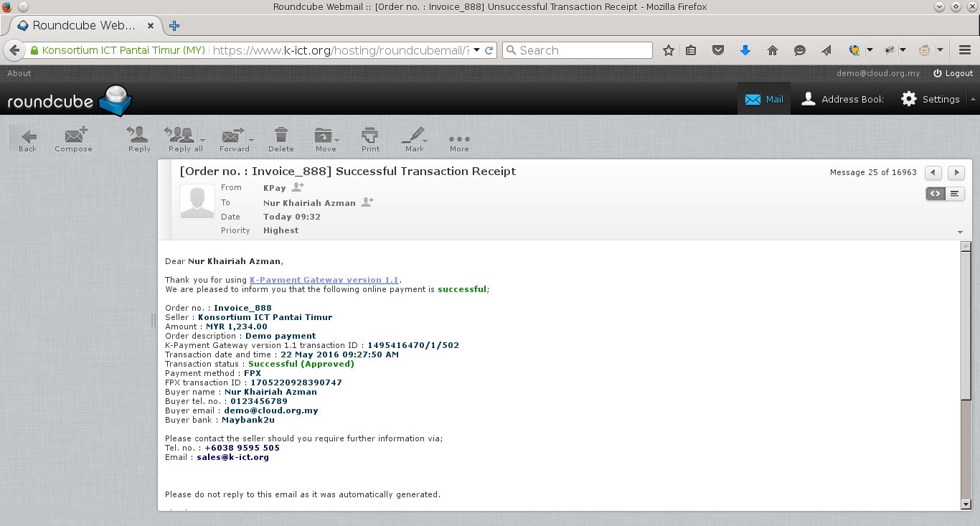Add Nur Khairiah Azman to contacts
Screen dimensions: 980x526
(367, 202)
